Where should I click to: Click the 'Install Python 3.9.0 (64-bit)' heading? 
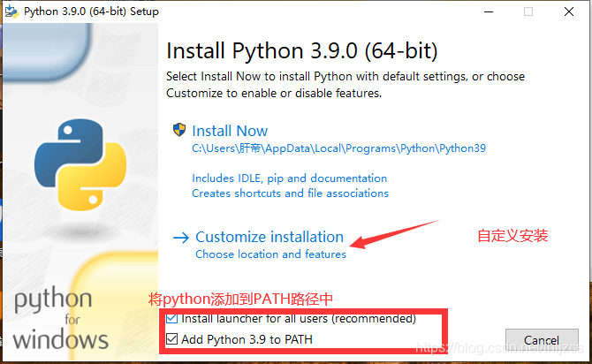coord(302,51)
